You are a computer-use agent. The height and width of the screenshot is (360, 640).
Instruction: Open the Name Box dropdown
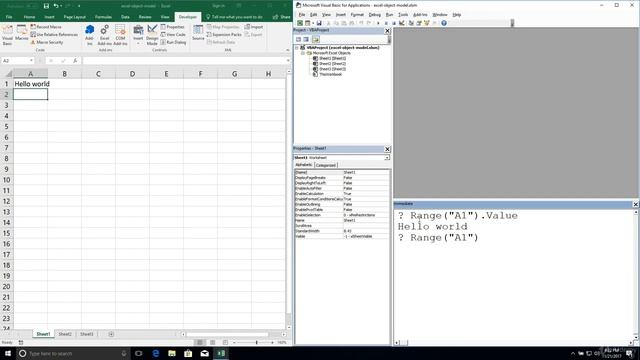[31, 60]
